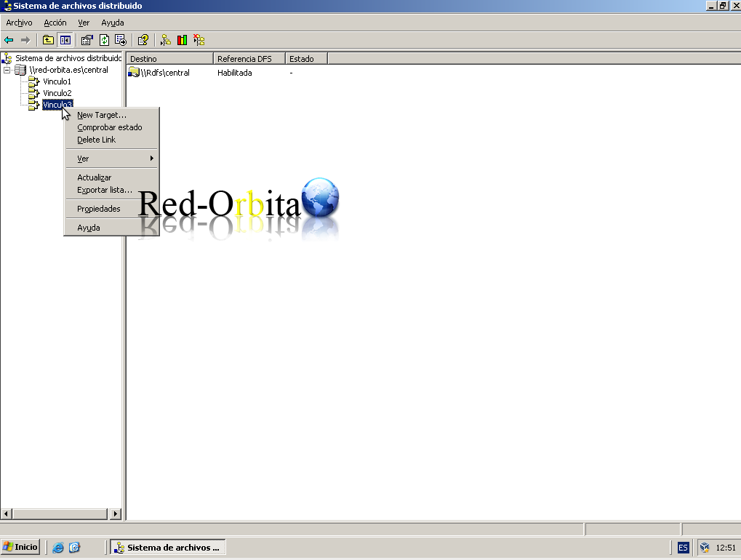Viewport: 741px width, 560px height.
Task: Select the Sistema de archivos distribuido root label
Action: [68, 58]
